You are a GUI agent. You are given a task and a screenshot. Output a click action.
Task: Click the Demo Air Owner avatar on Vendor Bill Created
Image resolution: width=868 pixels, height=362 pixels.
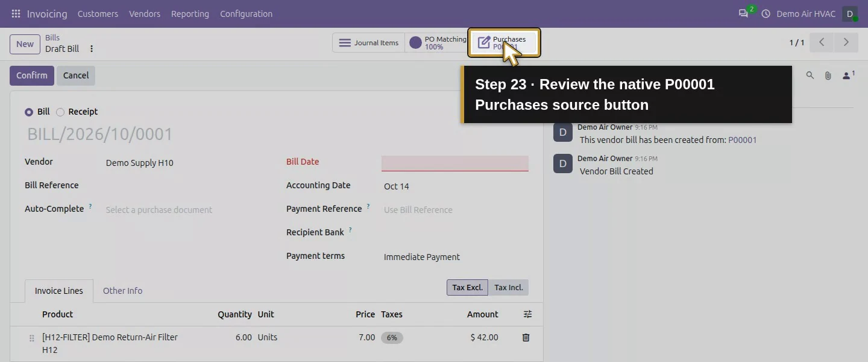[x=563, y=164]
